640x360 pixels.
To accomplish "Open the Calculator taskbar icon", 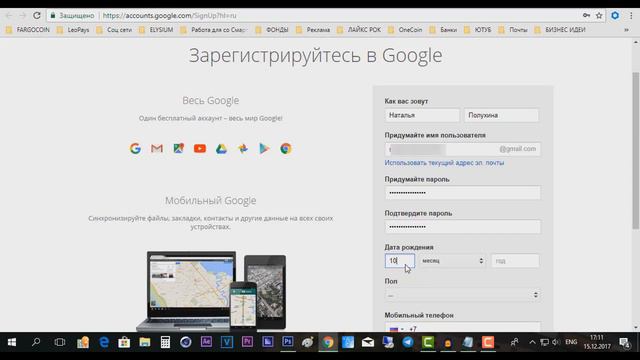I will click(165, 342).
